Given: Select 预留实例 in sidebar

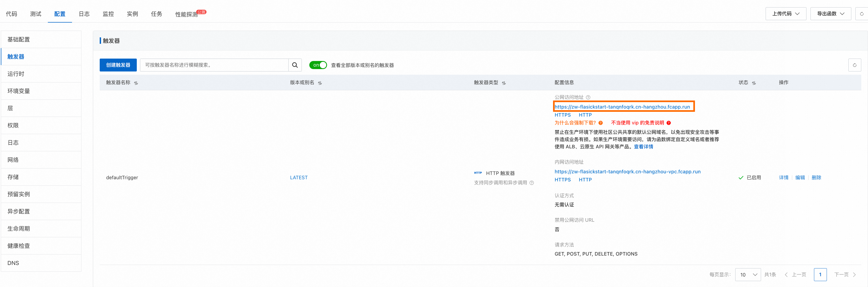Looking at the screenshot, I should 41,194.
